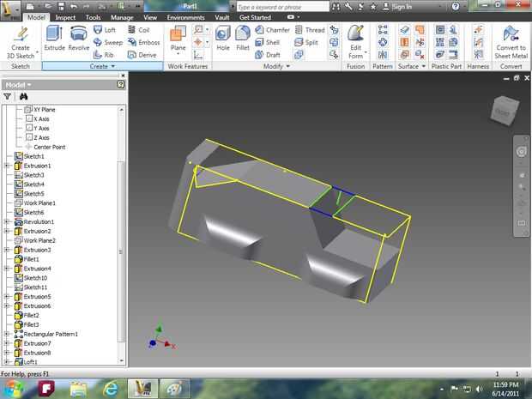Select XY Plane in the tree

point(40,109)
